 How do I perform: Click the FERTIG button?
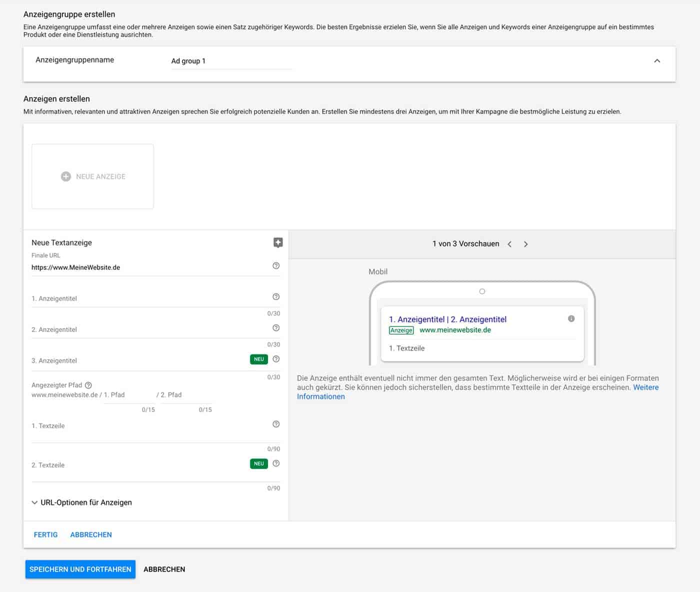(x=46, y=534)
